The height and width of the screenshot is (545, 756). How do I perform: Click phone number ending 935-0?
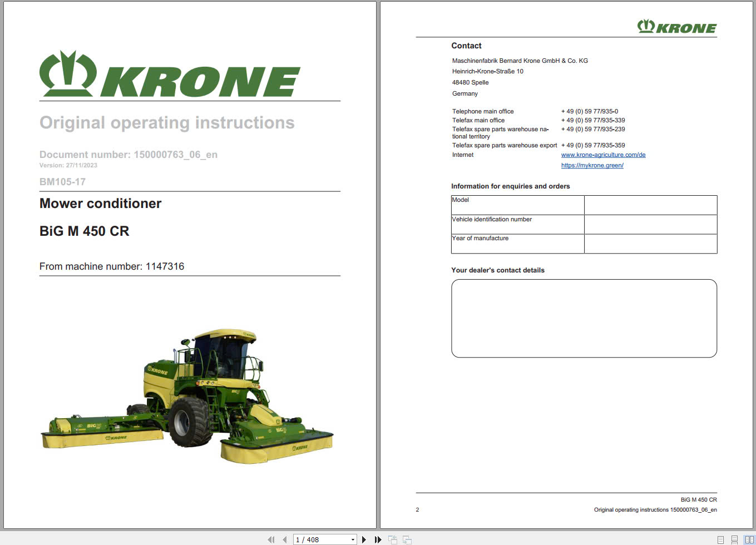pyautogui.click(x=590, y=111)
